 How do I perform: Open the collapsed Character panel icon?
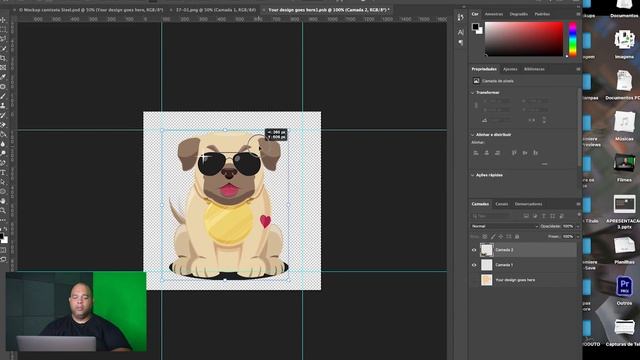(461, 32)
